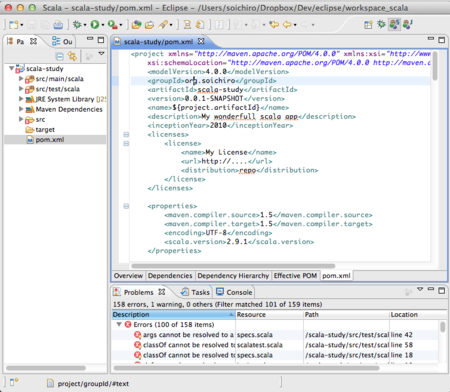Minimize the Package Explorer panel
450x392 pixels.
click(x=90, y=39)
